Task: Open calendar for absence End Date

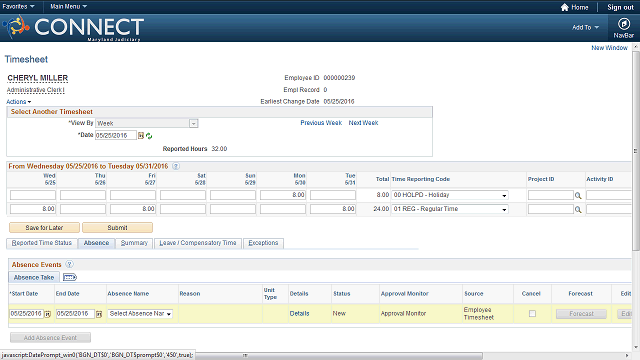Action: [99, 314]
